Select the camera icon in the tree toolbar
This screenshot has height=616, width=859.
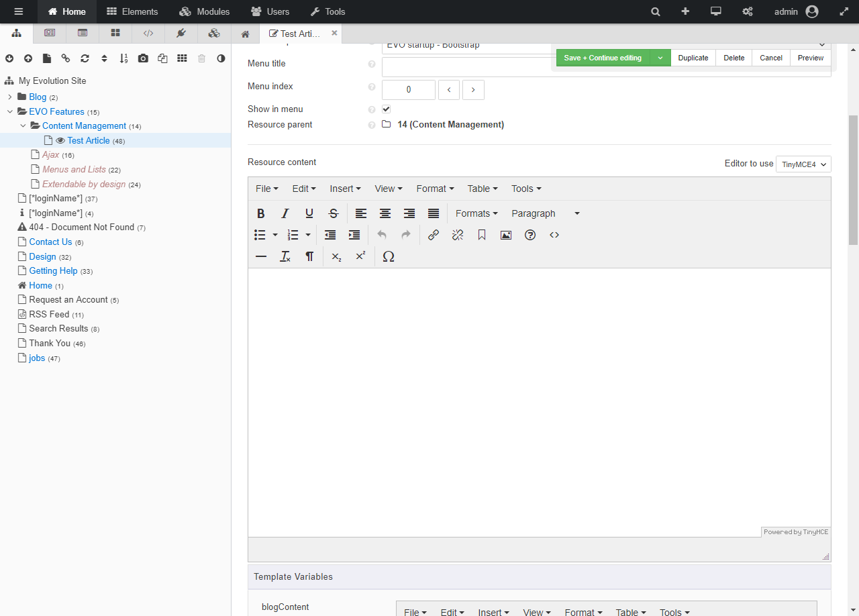tap(142, 58)
